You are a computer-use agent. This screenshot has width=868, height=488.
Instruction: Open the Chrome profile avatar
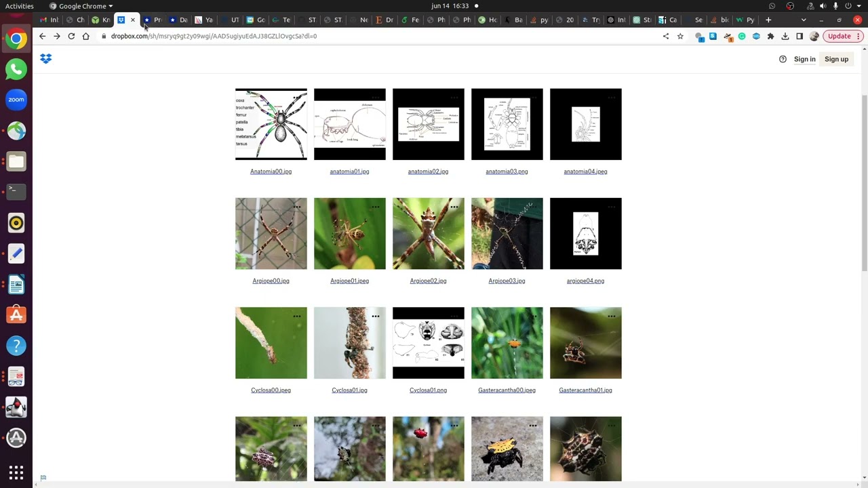pos(814,36)
